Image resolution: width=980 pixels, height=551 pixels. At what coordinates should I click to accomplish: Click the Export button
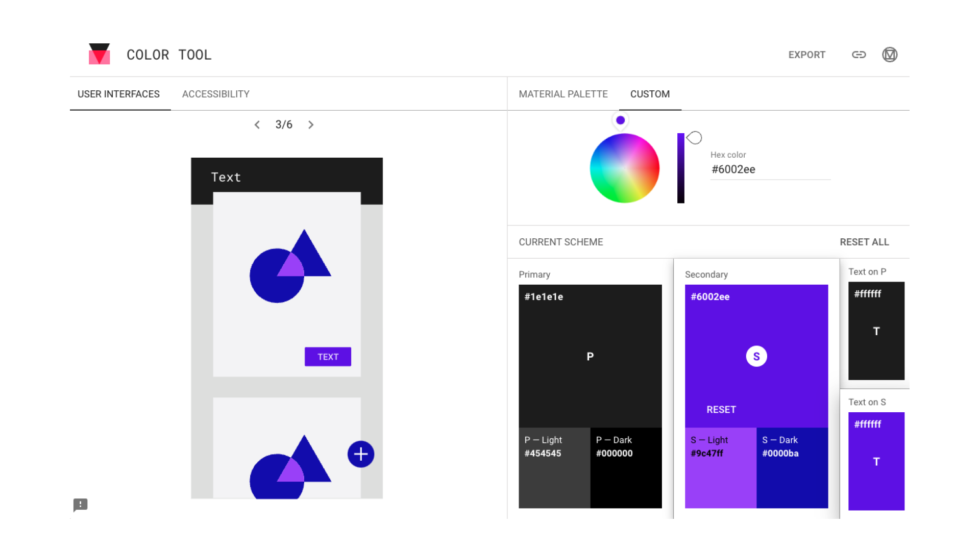(806, 55)
